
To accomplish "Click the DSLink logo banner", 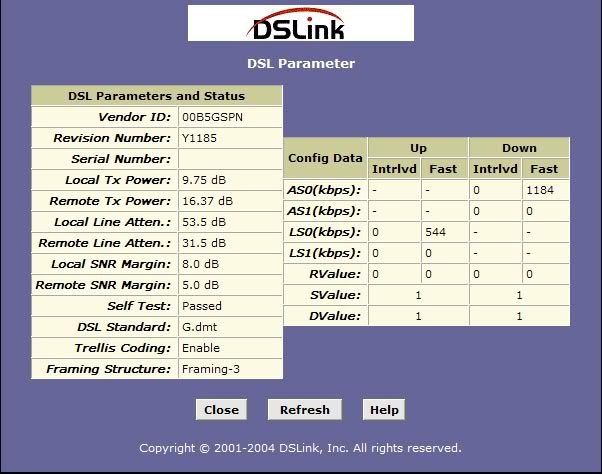I will pos(300,23).
